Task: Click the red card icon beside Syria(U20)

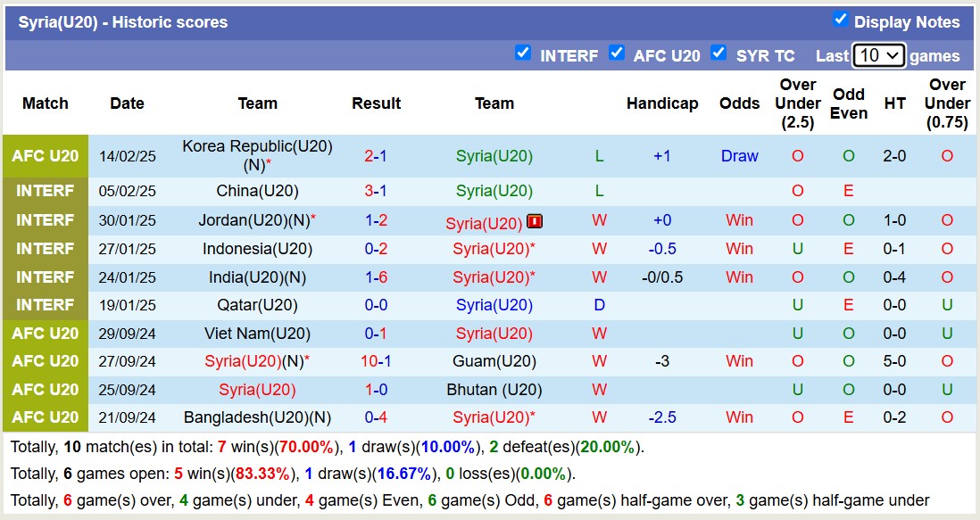Action: 535,221
